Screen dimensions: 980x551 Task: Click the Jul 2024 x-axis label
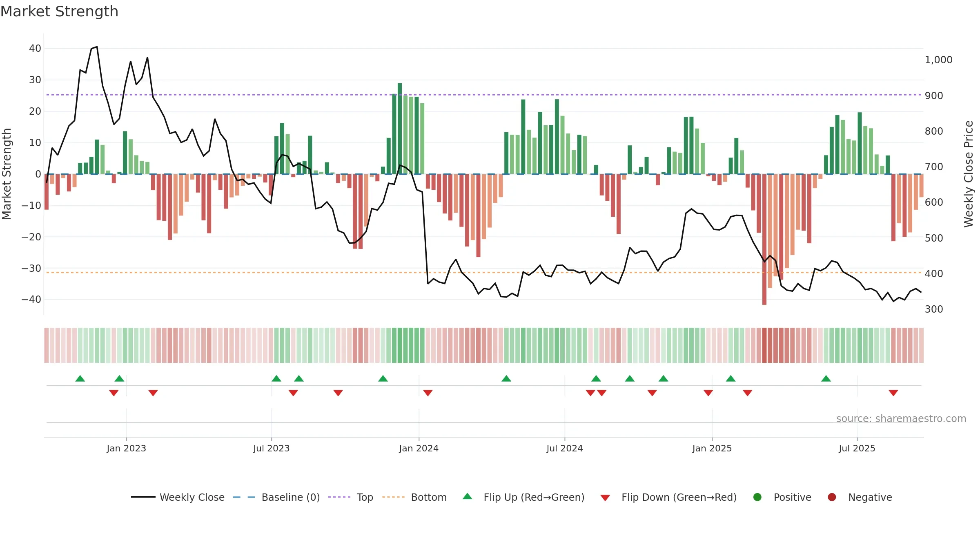[x=565, y=448]
